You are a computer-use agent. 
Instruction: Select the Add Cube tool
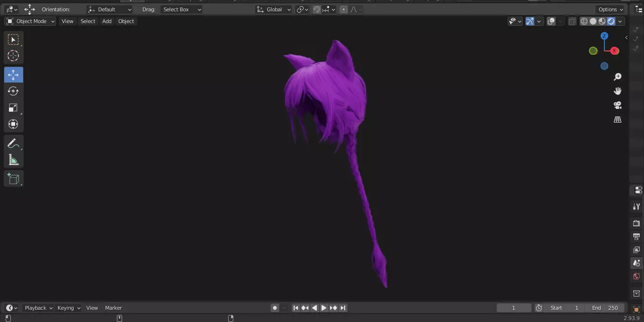click(x=13, y=179)
